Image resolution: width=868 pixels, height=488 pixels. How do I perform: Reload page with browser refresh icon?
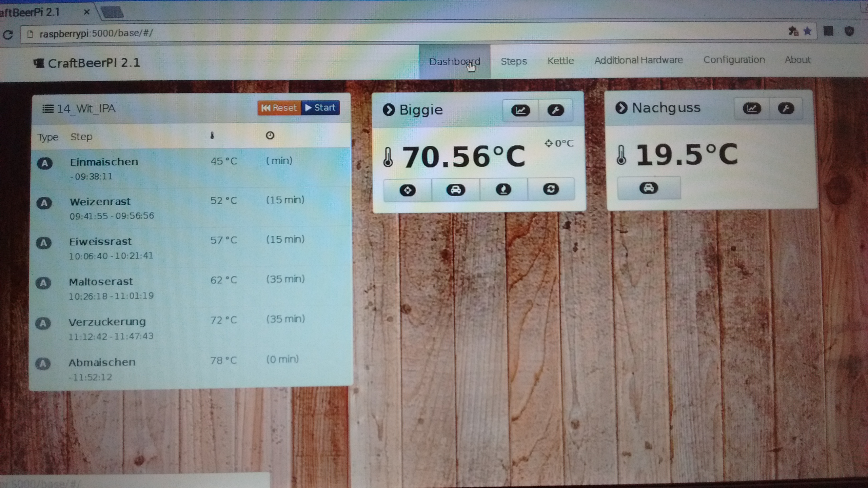point(8,35)
